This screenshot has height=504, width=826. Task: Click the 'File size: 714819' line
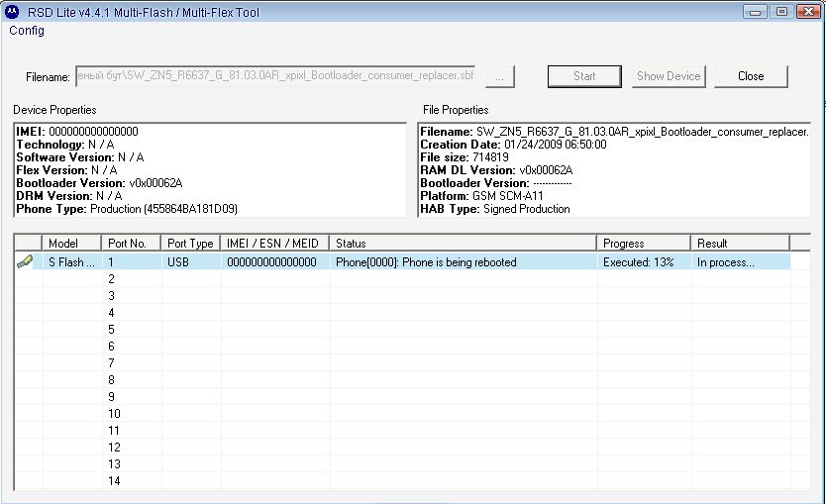465,156
